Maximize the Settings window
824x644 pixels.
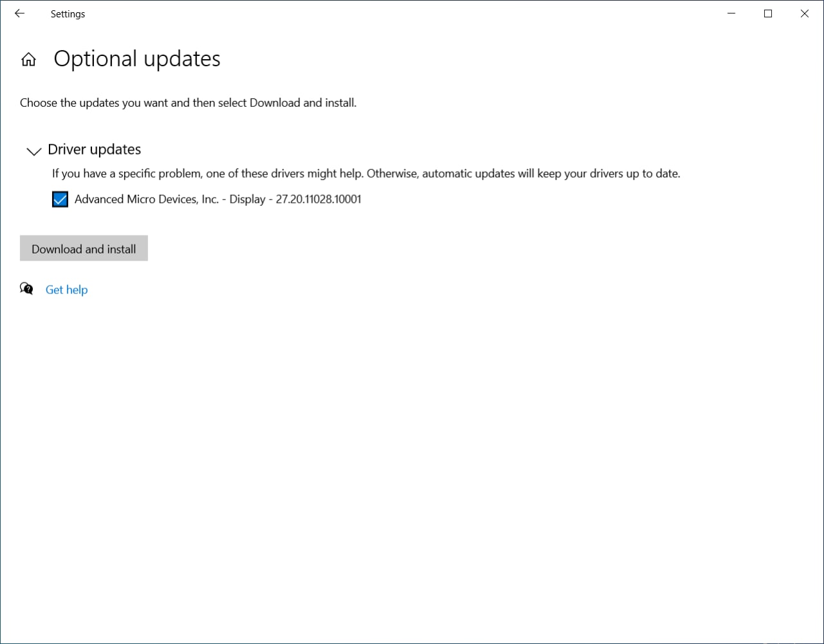(x=768, y=14)
